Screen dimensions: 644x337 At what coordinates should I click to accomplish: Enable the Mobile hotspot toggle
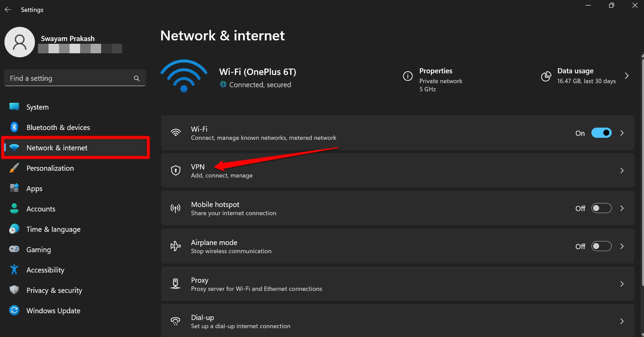[x=601, y=208]
